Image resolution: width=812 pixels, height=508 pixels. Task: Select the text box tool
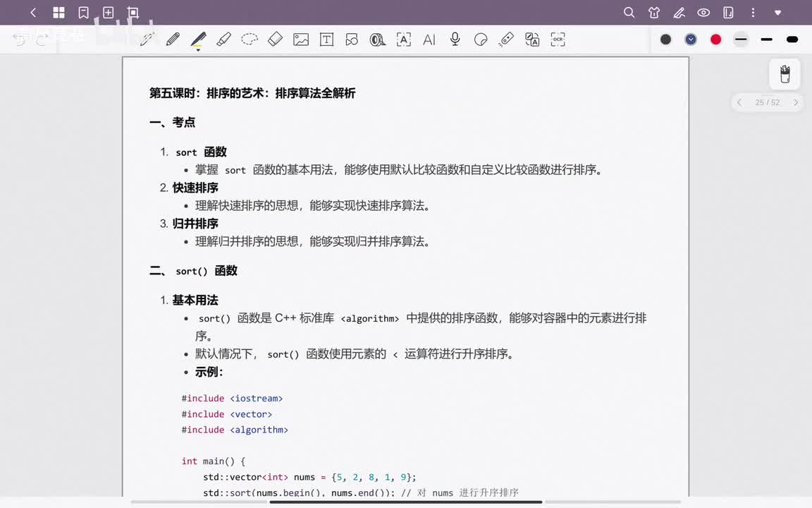(x=327, y=40)
